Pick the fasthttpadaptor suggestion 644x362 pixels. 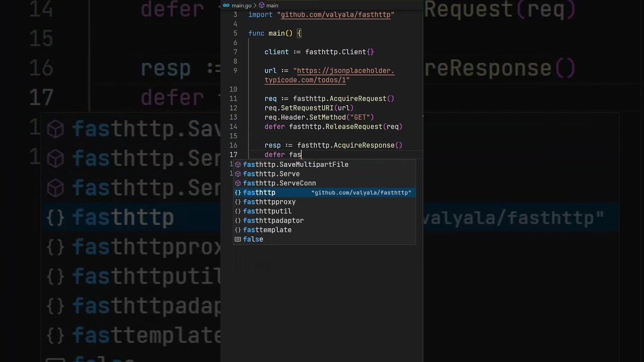tap(324, 220)
